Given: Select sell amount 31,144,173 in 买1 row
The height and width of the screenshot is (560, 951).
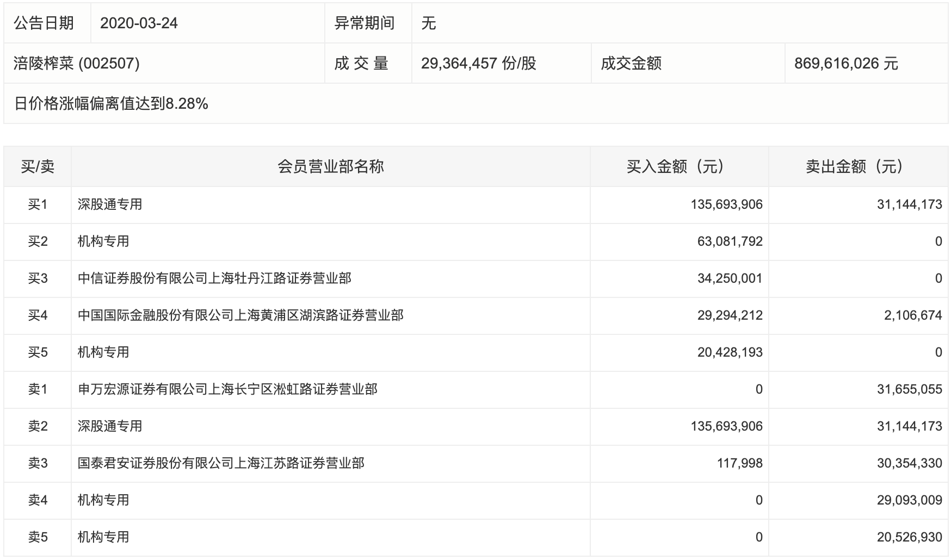Looking at the screenshot, I should 910,204.
